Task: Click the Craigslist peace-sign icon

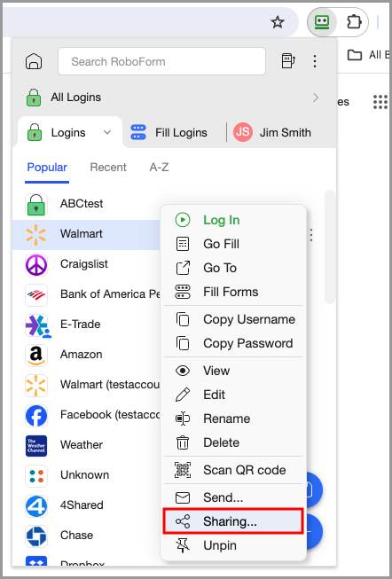Action: click(x=36, y=264)
